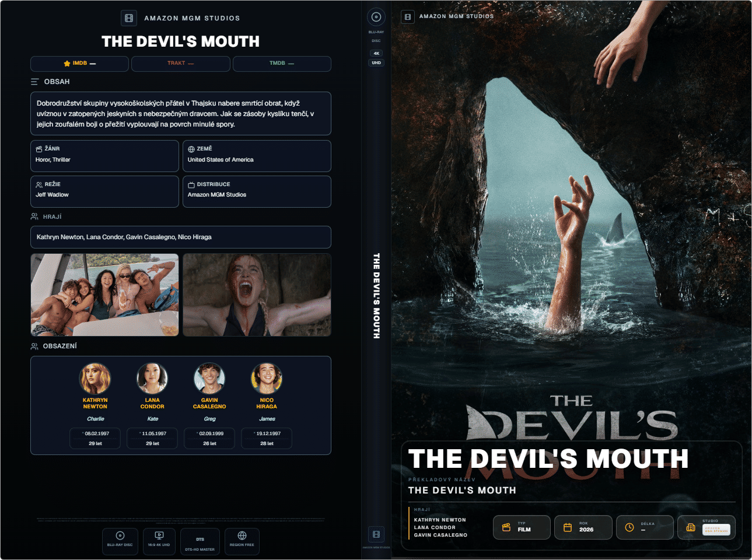
Task: Click the people icon beside OBSAZENÍ
Action: pyautogui.click(x=34, y=346)
